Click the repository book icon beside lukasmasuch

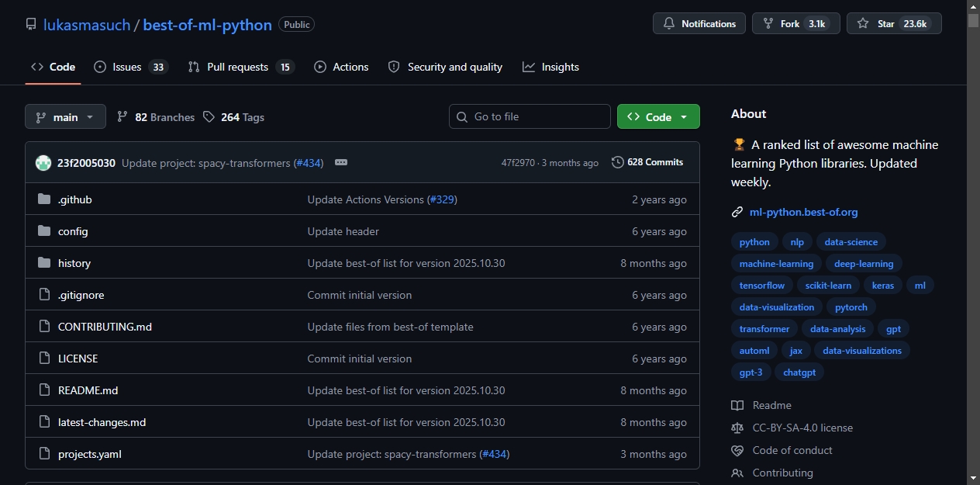[x=31, y=24]
